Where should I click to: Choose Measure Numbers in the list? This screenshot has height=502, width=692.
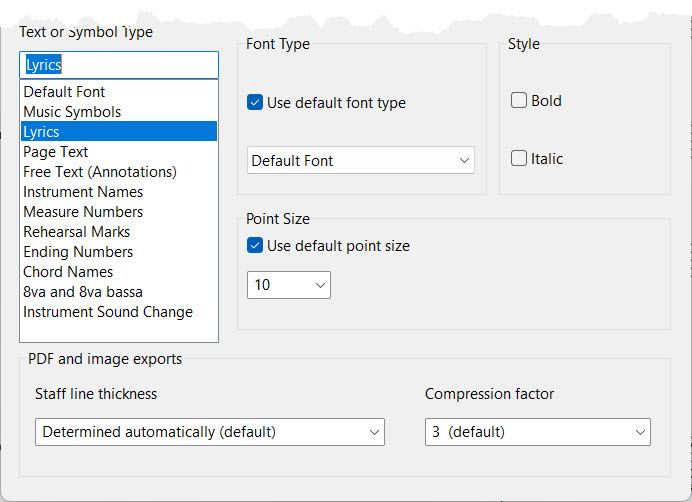[83, 212]
